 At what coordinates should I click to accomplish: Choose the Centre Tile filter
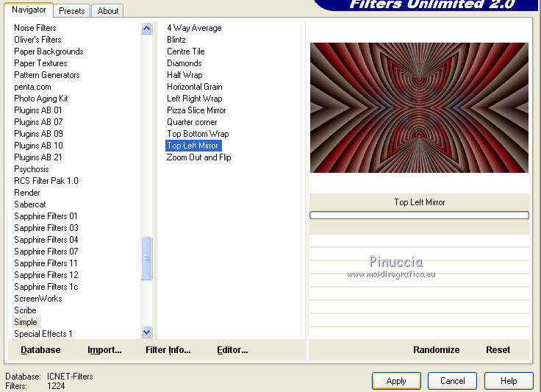point(186,51)
